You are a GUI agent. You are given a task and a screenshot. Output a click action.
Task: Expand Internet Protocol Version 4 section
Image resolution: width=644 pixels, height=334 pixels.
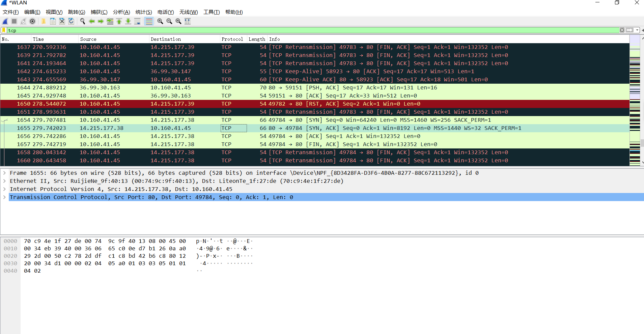coord(4,189)
